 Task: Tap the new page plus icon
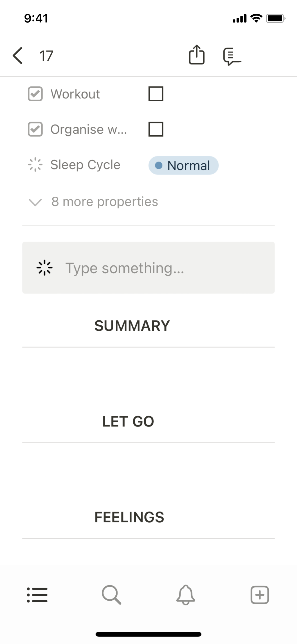pos(260,595)
